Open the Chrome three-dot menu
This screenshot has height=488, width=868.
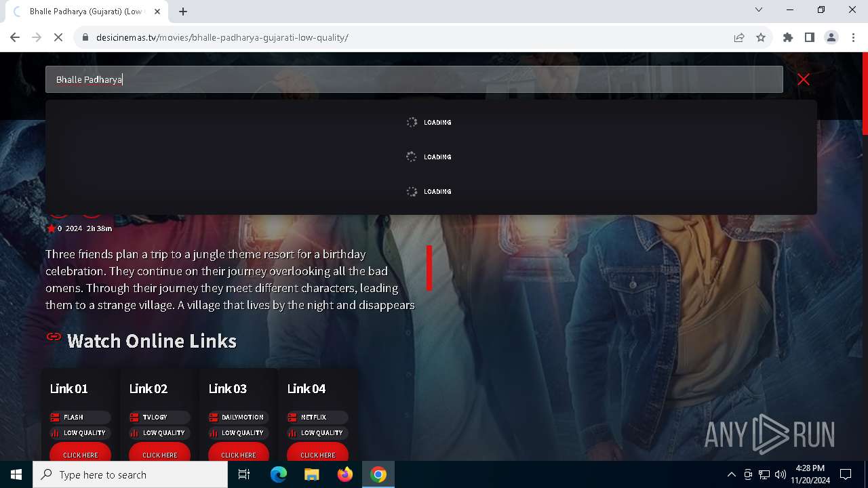pos(853,37)
